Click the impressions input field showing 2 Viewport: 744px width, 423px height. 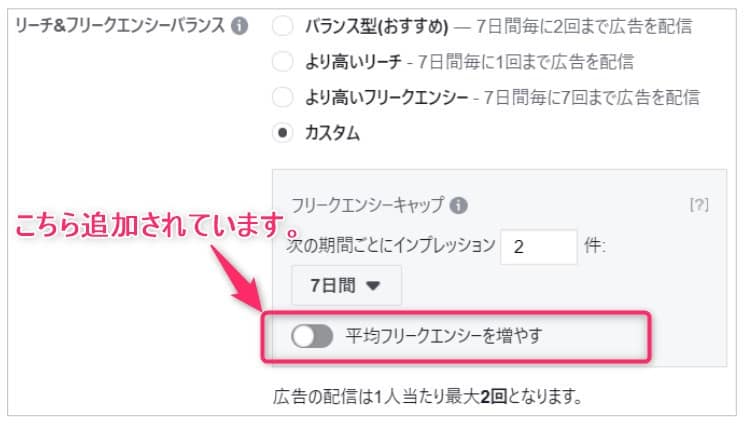tap(539, 247)
